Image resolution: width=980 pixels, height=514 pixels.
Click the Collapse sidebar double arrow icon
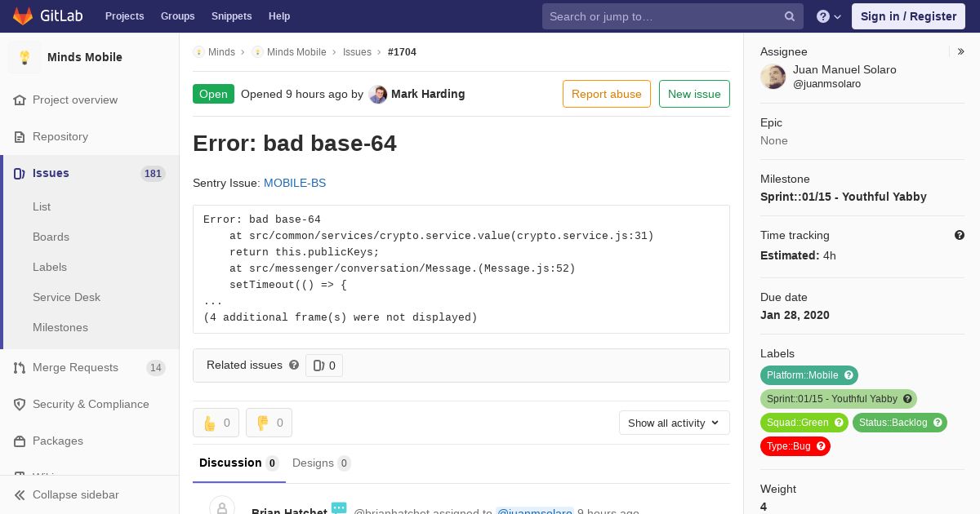[20, 494]
